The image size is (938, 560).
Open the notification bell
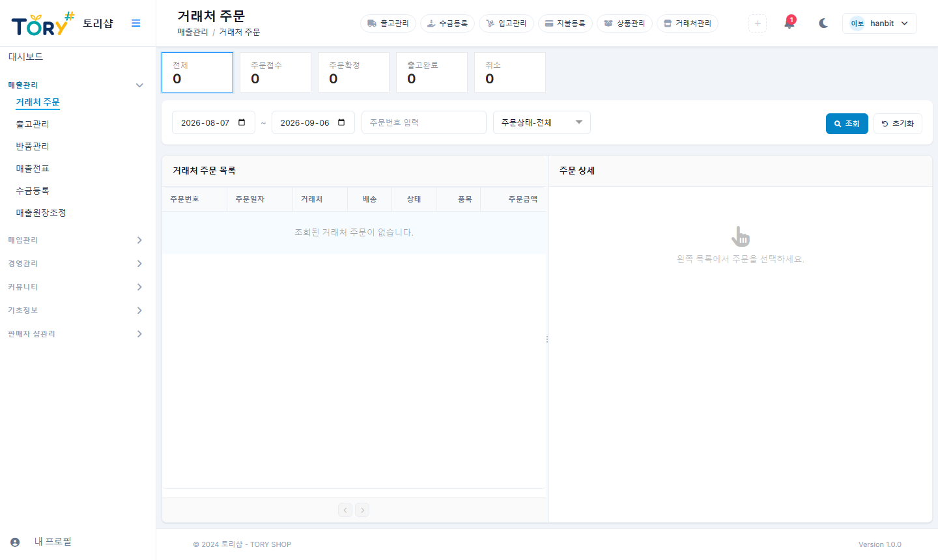[x=789, y=23]
